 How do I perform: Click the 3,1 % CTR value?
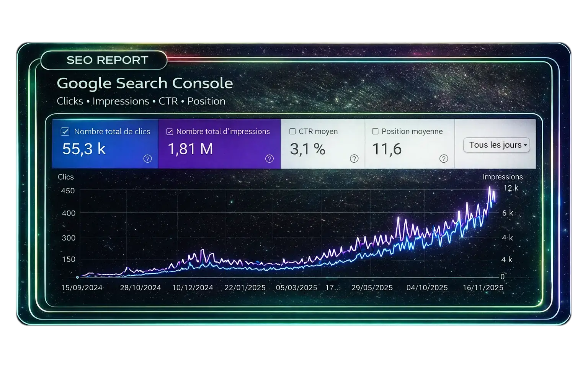point(307,149)
